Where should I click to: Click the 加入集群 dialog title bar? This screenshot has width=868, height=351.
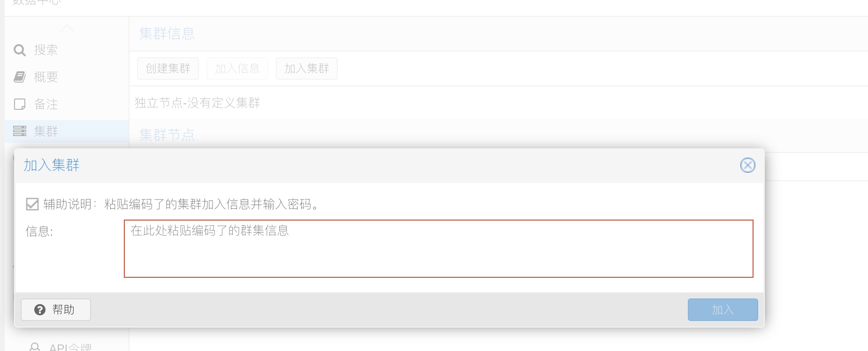click(x=375, y=166)
